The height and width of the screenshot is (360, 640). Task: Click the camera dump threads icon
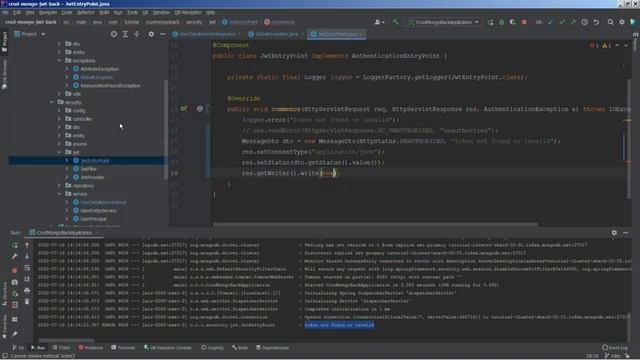(15, 282)
